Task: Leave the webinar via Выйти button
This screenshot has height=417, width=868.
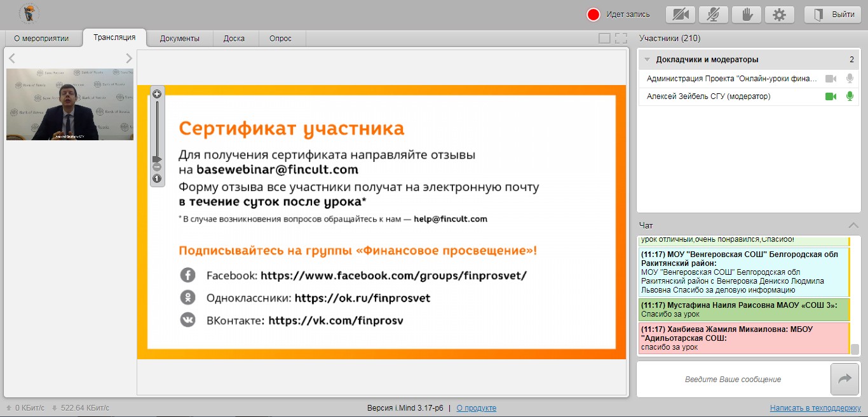Action: click(832, 15)
